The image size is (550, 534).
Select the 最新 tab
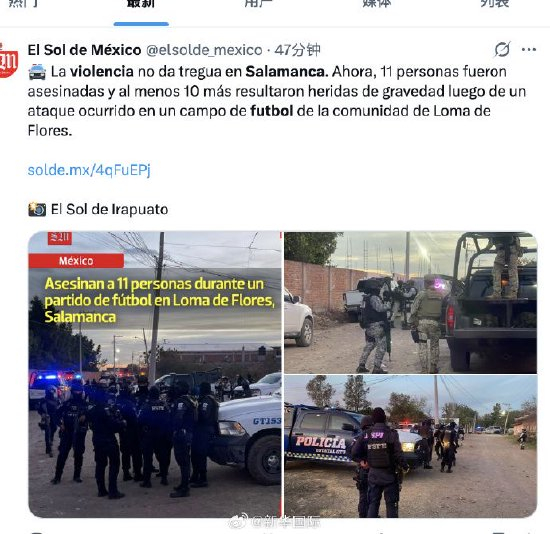coord(141,4)
